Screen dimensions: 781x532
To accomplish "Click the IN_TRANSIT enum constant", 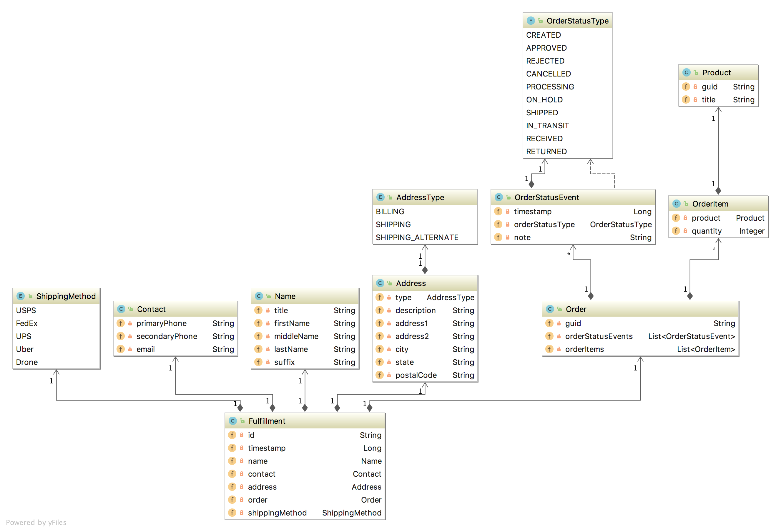I will click(x=547, y=126).
